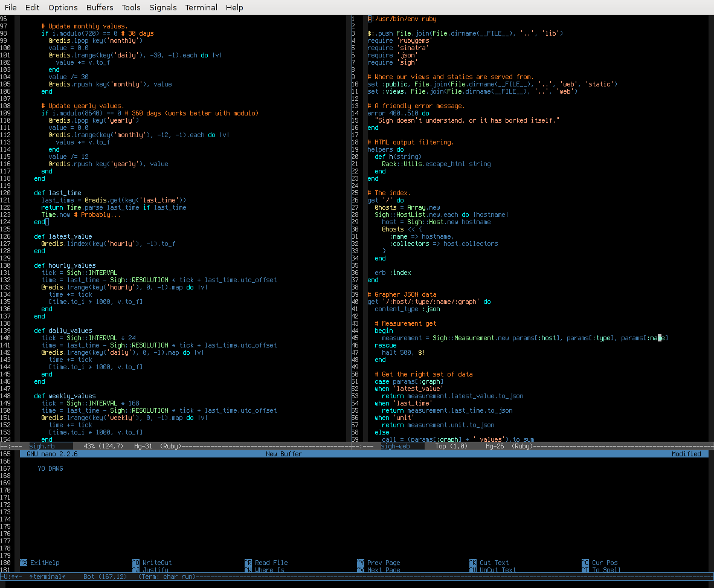Screen dimensions: 714x588
Task: Click the "require 'rubygems'" line
Action: click(x=400, y=40)
